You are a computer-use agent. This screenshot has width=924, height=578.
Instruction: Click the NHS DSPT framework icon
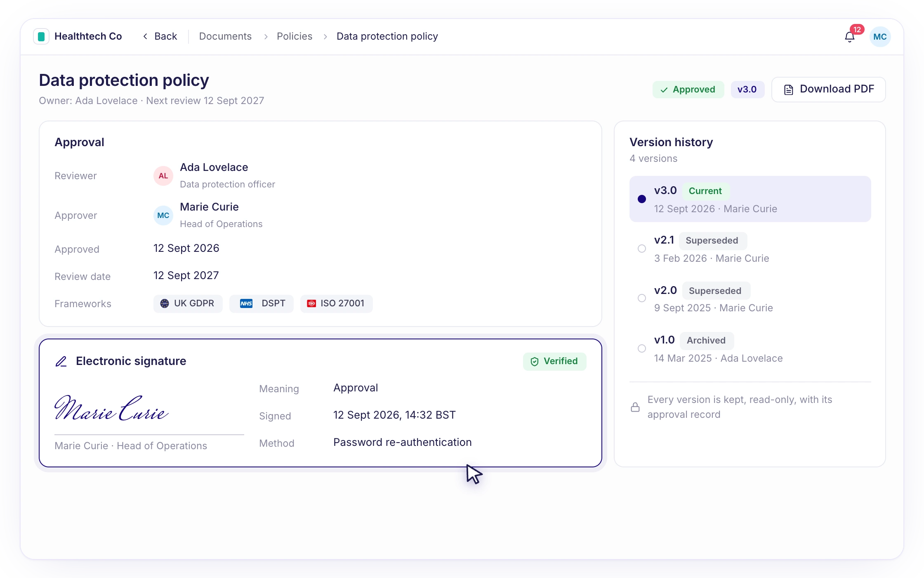pos(246,303)
